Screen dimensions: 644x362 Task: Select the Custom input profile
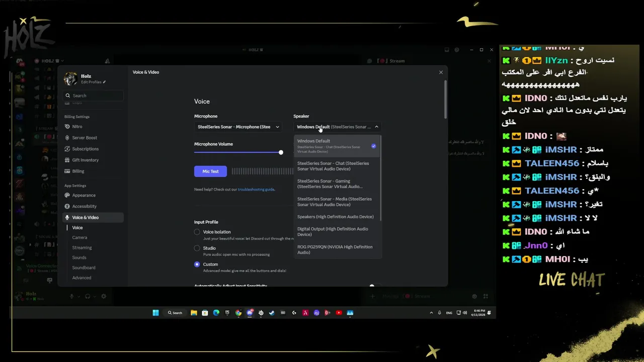tap(197, 264)
